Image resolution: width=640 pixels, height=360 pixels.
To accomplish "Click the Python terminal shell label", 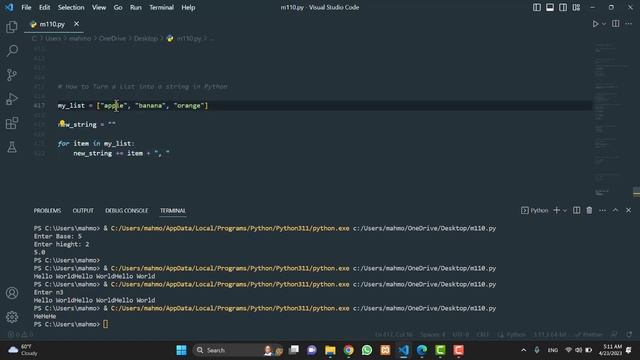I will pyautogui.click(x=535, y=211).
